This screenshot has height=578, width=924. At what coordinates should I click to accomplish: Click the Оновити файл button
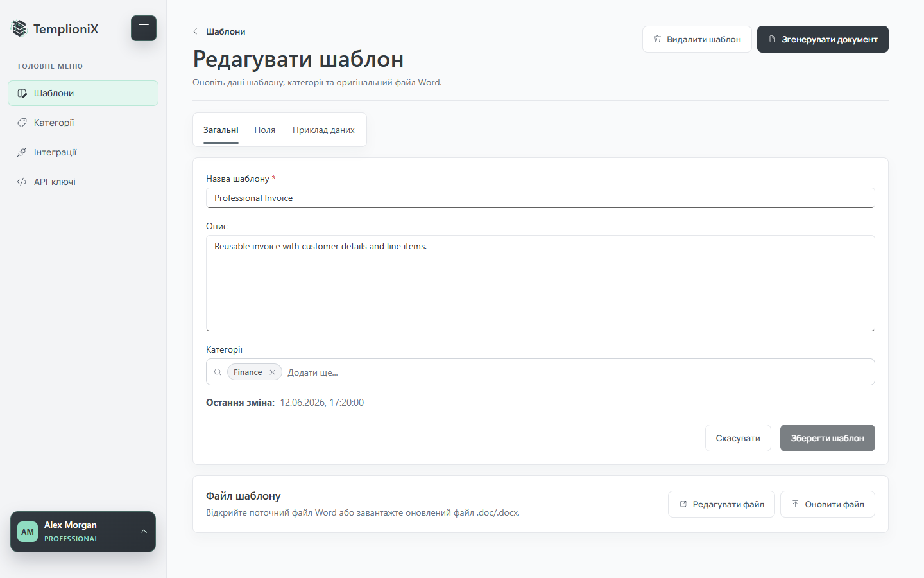(x=828, y=504)
